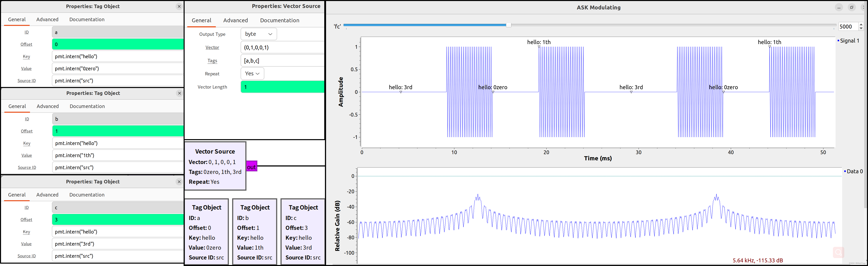Image resolution: width=868 pixels, height=266 pixels.
Task: Open Documentation tab of Tag Object a
Action: (87, 20)
